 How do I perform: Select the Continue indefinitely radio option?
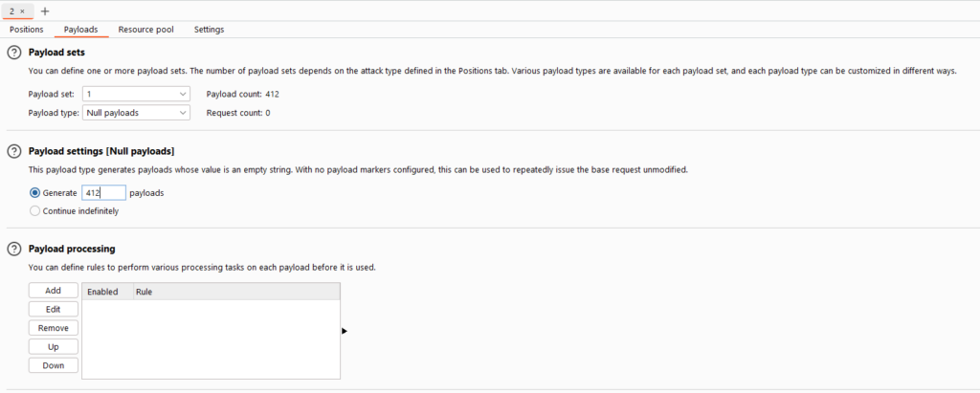click(35, 211)
